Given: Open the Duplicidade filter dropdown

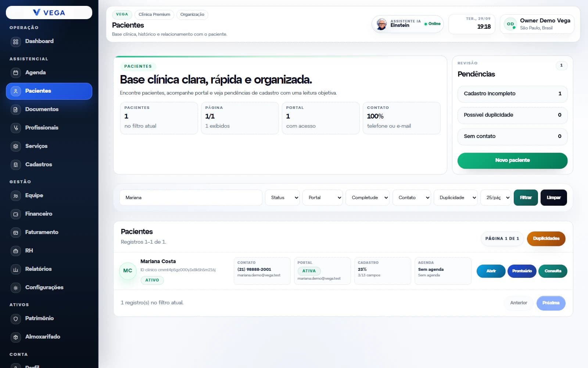Looking at the screenshot, I should coord(456,198).
